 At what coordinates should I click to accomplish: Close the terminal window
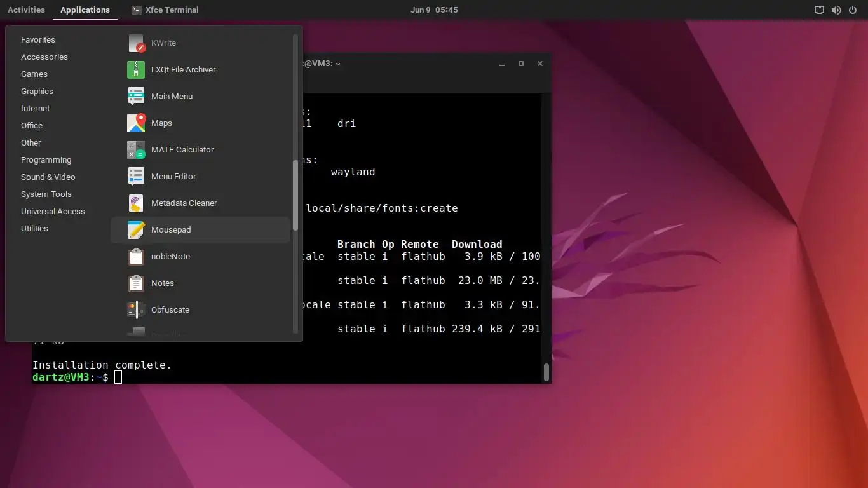[x=540, y=64]
